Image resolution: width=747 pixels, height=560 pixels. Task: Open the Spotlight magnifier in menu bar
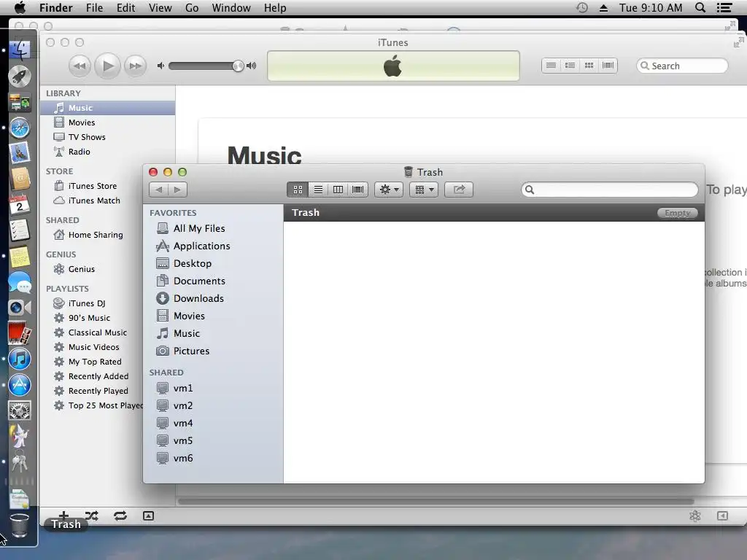(700, 7)
